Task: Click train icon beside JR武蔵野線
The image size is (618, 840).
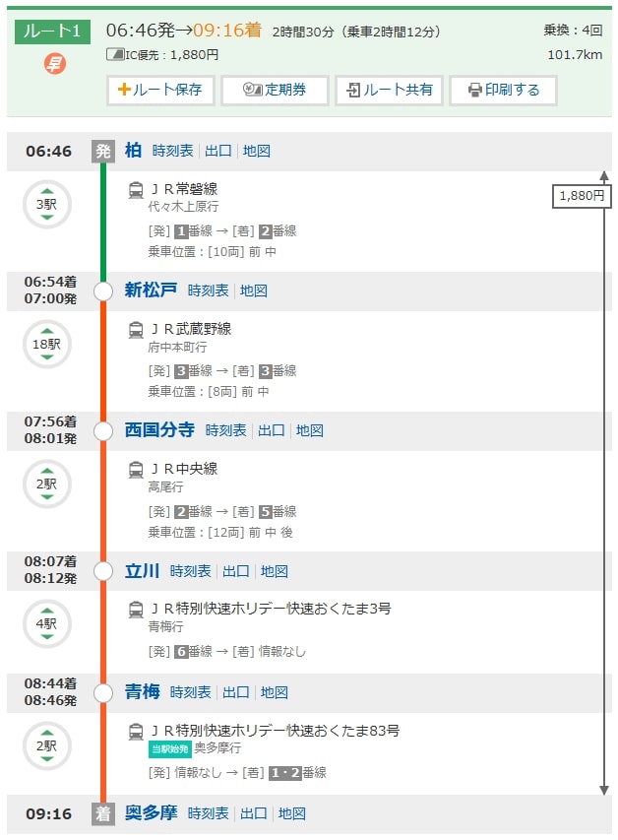Action: point(136,329)
